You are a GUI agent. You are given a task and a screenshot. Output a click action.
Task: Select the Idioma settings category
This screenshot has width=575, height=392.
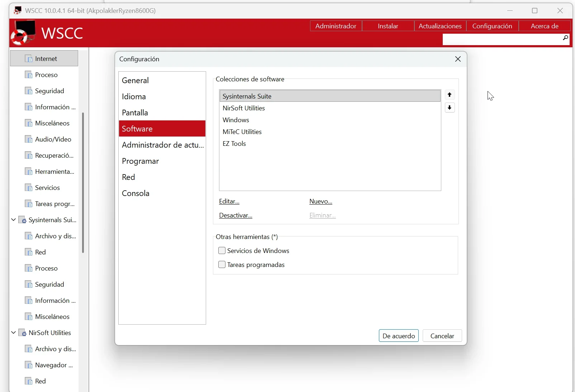point(162,96)
